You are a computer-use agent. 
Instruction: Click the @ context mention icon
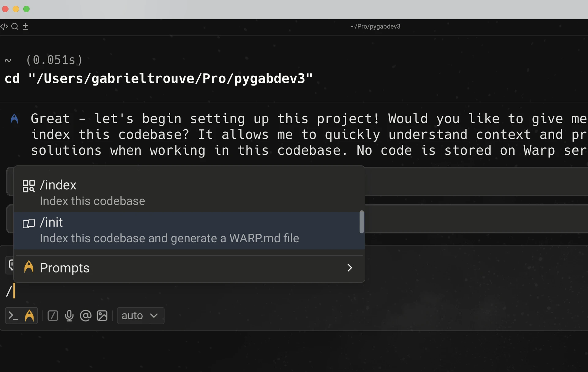click(x=85, y=316)
